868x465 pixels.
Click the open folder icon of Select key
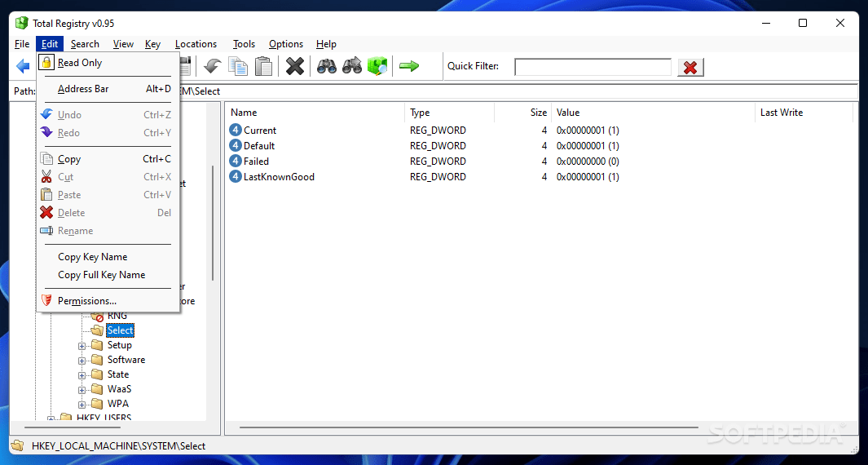pyautogui.click(x=98, y=330)
